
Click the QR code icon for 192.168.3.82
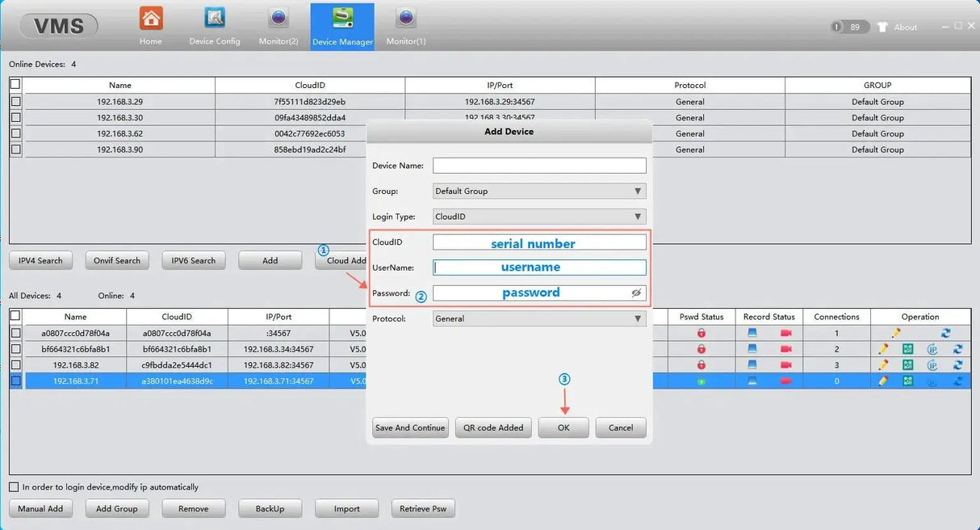click(908, 365)
